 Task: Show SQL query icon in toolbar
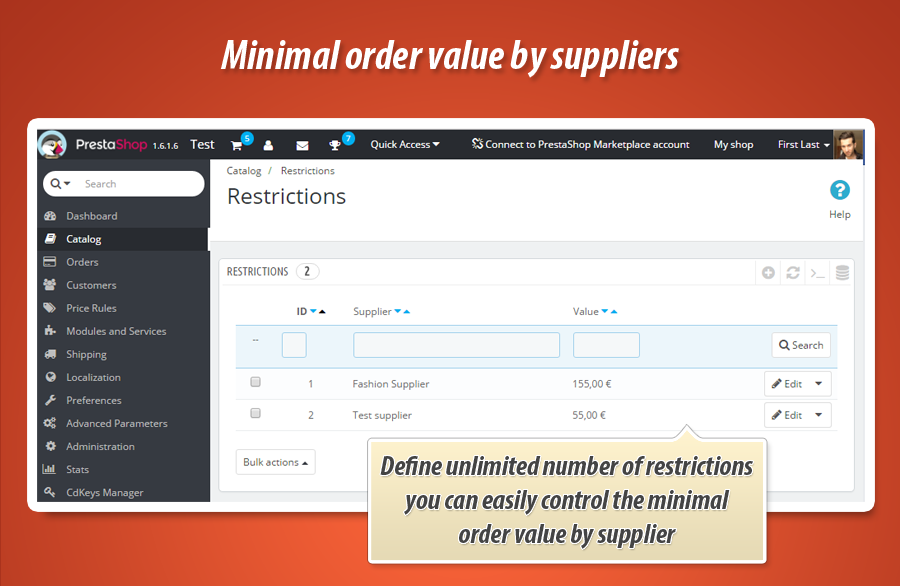[817, 272]
